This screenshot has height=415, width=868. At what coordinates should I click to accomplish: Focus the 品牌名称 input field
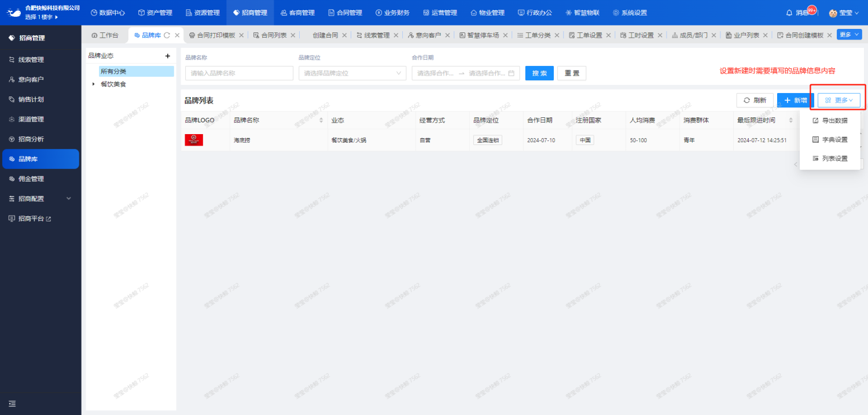point(239,73)
